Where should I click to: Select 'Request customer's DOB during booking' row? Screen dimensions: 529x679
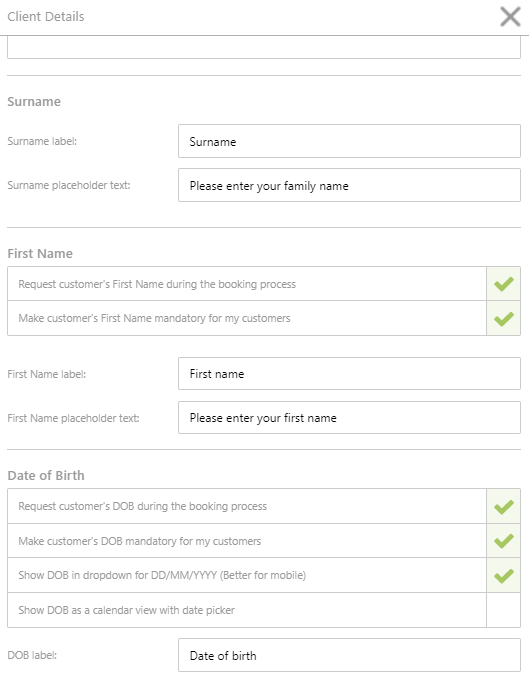click(247, 506)
